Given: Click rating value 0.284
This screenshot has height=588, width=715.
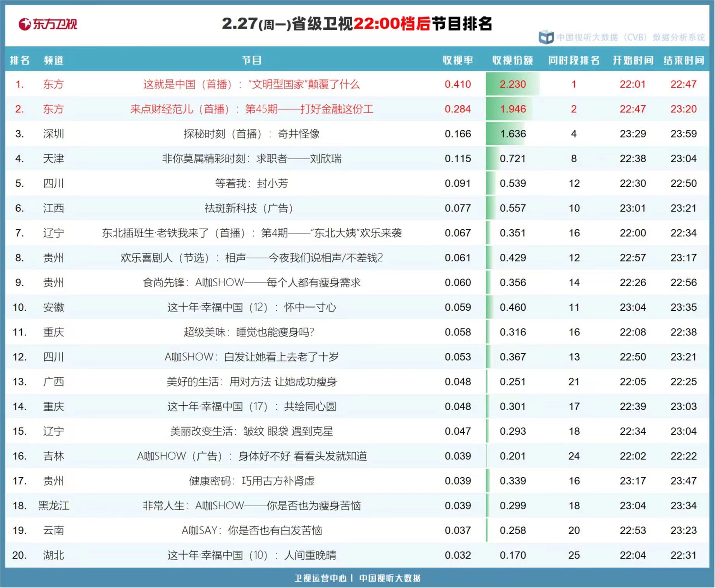Looking at the screenshot, I should 458,109.
